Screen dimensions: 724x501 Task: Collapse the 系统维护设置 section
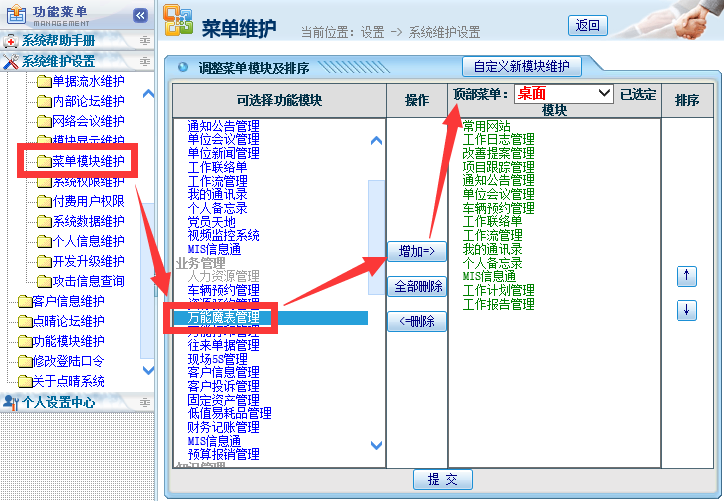point(145,61)
